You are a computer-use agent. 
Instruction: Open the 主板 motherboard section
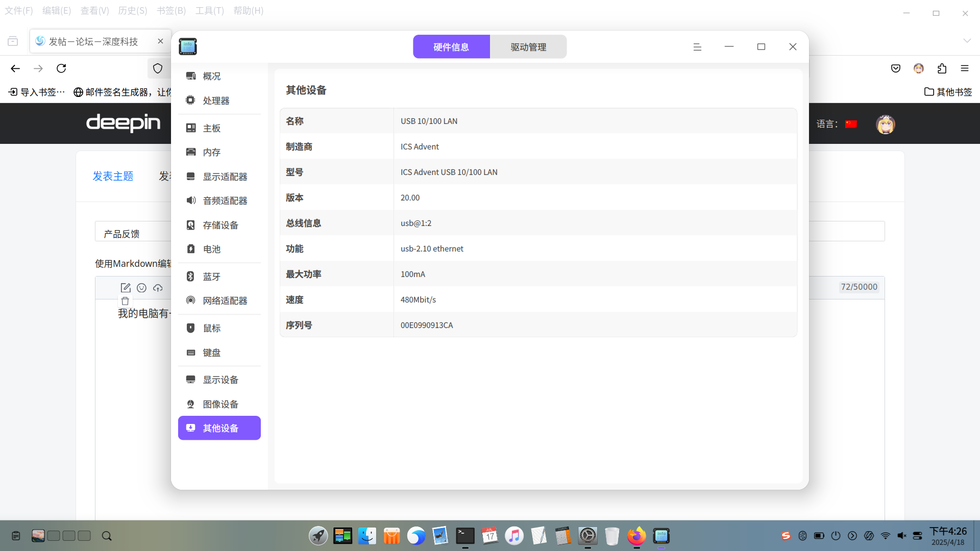[x=219, y=128]
